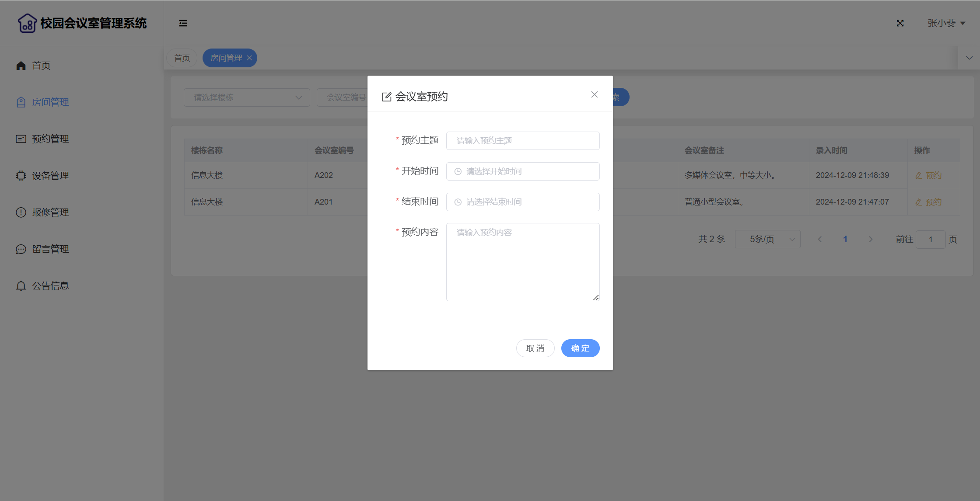This screenshot has height=501, width=980.
Task: Click the sidebar collapse hamburger icon
Action: point(183,23)
